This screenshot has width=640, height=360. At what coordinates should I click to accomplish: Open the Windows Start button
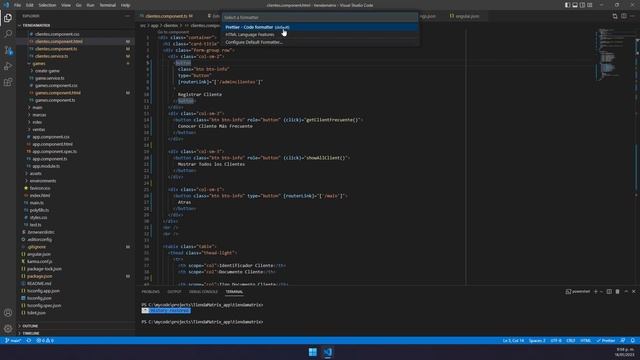313,352
